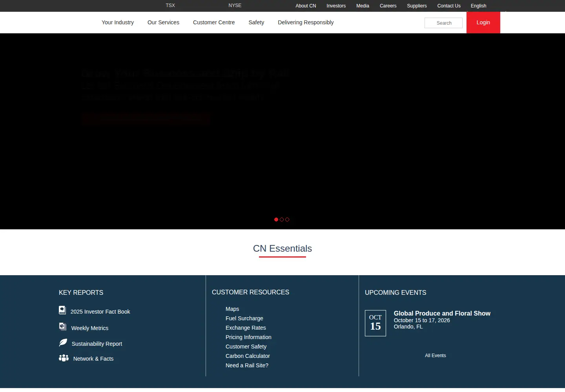Screen dimensions: 565x392
Task: Open the Weekly Metrics report
Action: click(x=90, y=328)
